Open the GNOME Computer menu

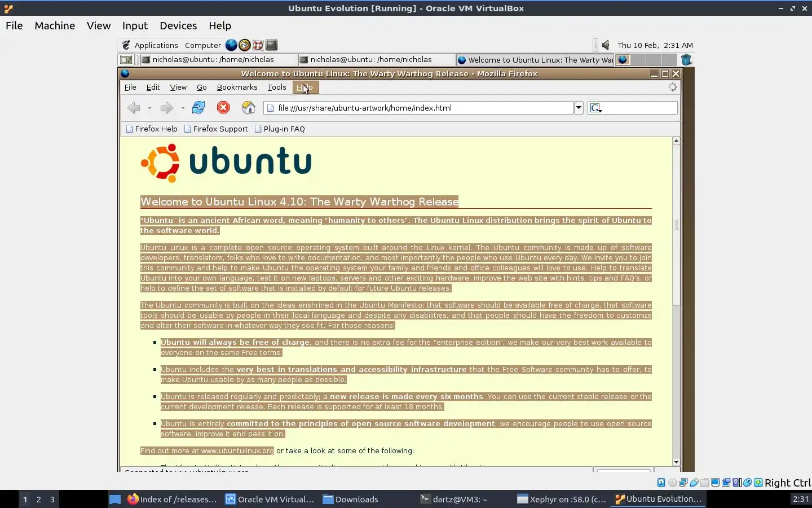tap(203, 45)
